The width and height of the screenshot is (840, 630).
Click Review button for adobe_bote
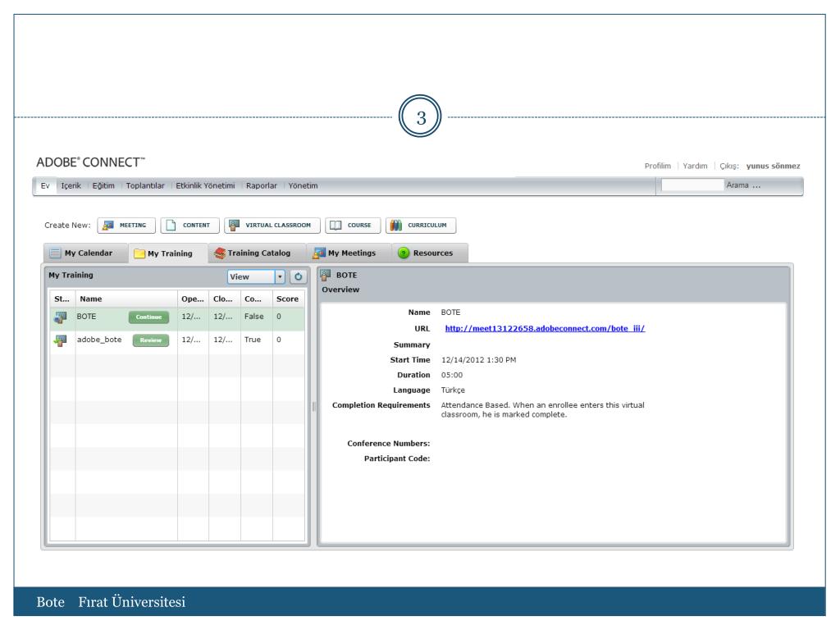151,340
